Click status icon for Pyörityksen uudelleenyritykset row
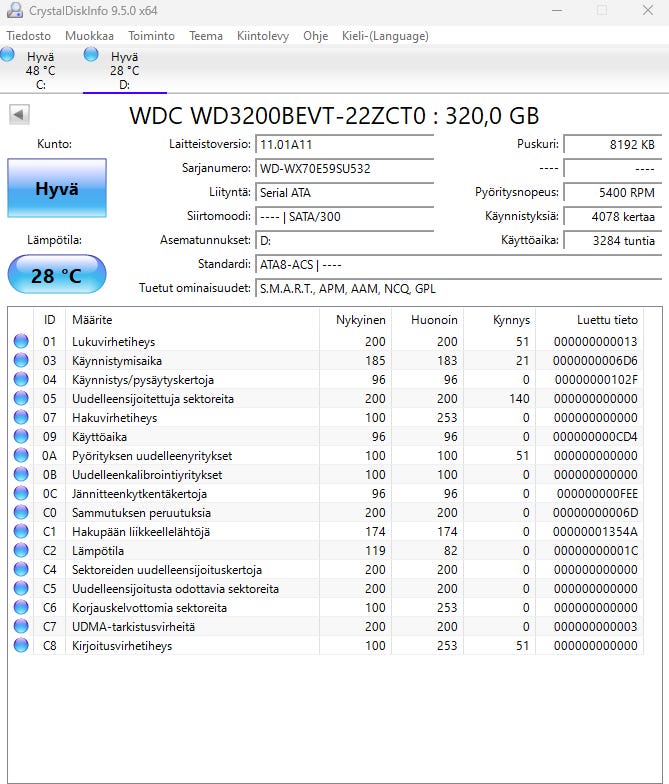 (21, 455)
